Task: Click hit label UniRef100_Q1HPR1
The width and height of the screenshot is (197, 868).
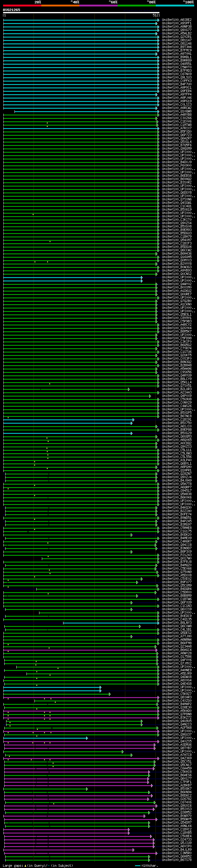Action: pyautogui.click(x=177, y=470)
